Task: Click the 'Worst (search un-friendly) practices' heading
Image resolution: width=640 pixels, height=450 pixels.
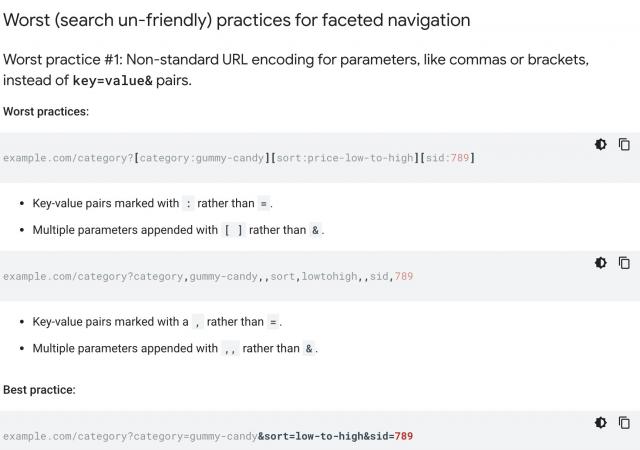Action: (237, 20)
